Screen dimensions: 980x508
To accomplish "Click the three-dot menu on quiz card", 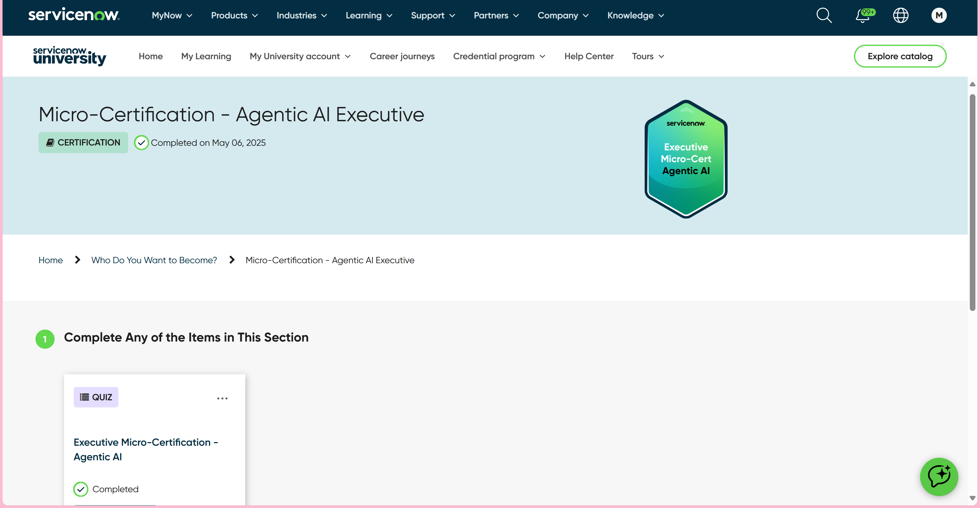I will pos(222,398).
